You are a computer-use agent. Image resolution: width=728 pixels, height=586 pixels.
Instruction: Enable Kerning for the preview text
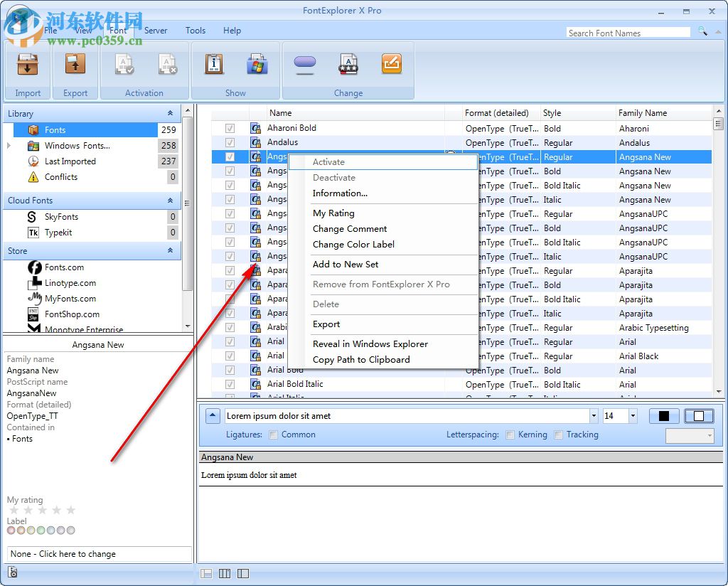[x=510, y=435]
